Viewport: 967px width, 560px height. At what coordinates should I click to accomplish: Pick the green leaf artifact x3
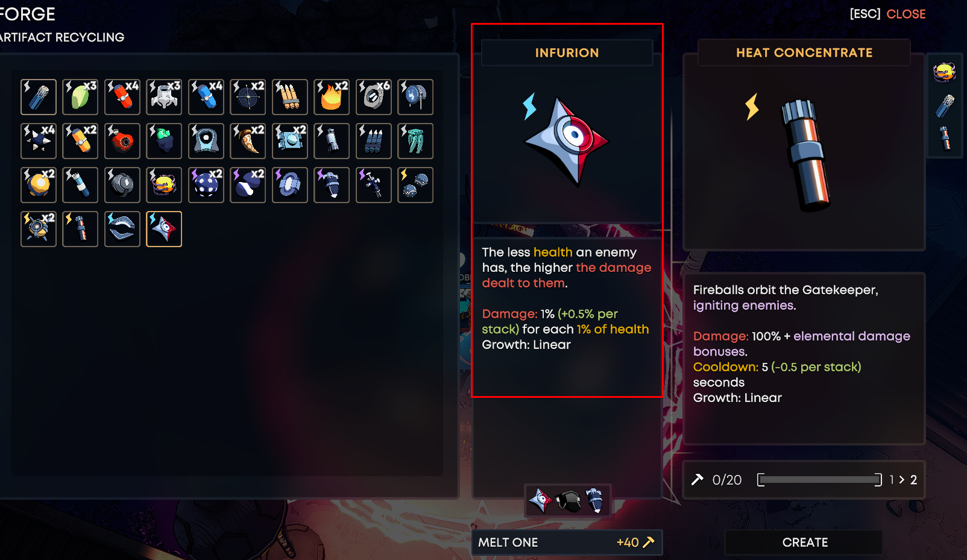[80, 97]
